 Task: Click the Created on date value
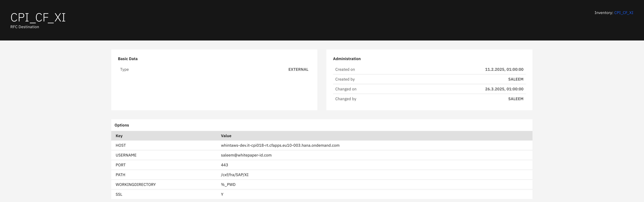coord(504,69)
